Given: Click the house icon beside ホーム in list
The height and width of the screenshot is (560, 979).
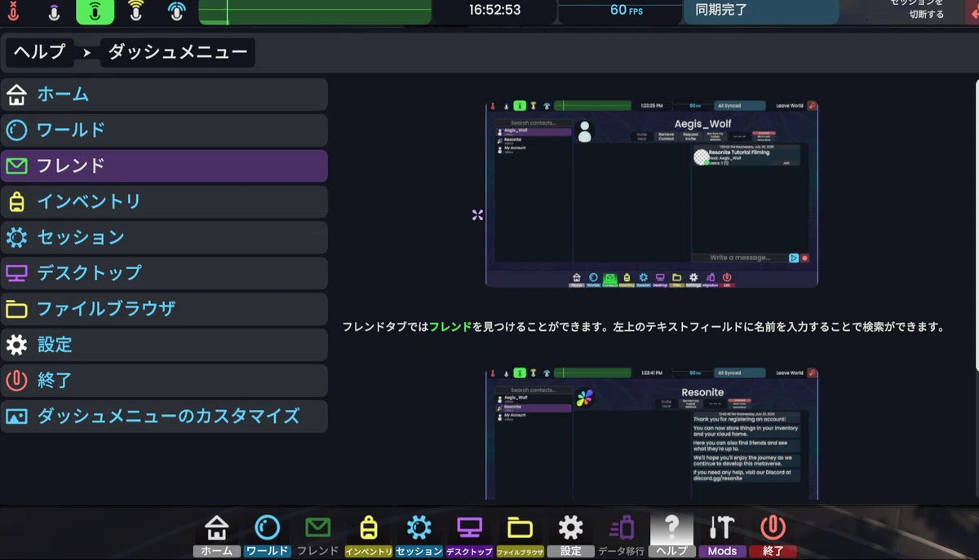Looking at the screenshot, I should click(16, 95).
